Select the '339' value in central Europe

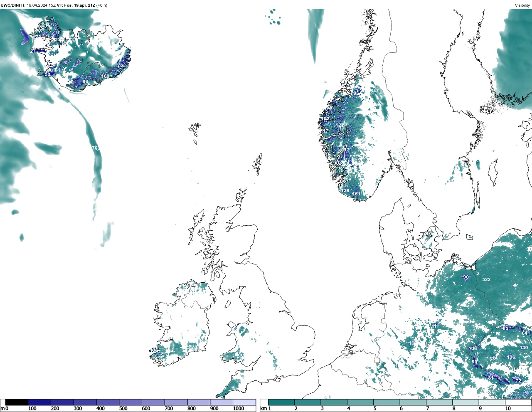493,359
